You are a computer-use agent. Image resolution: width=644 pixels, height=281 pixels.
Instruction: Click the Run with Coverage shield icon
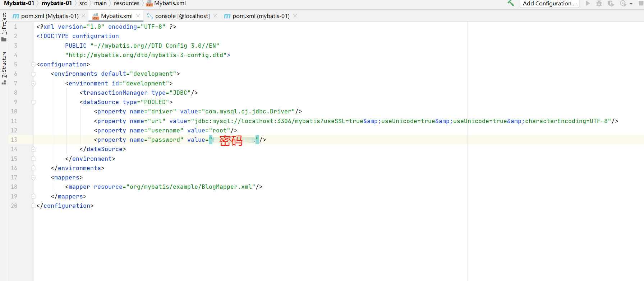pyautogui.click(x=611, y=3)
